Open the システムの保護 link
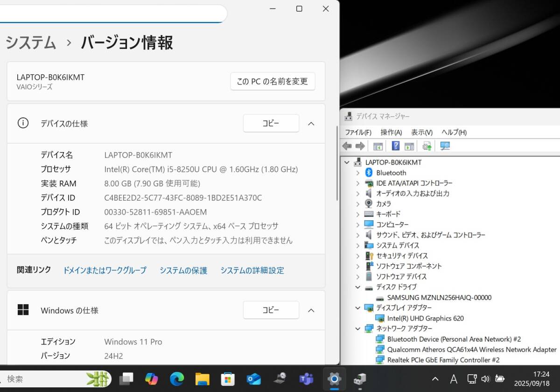 [x=183, y=270]
